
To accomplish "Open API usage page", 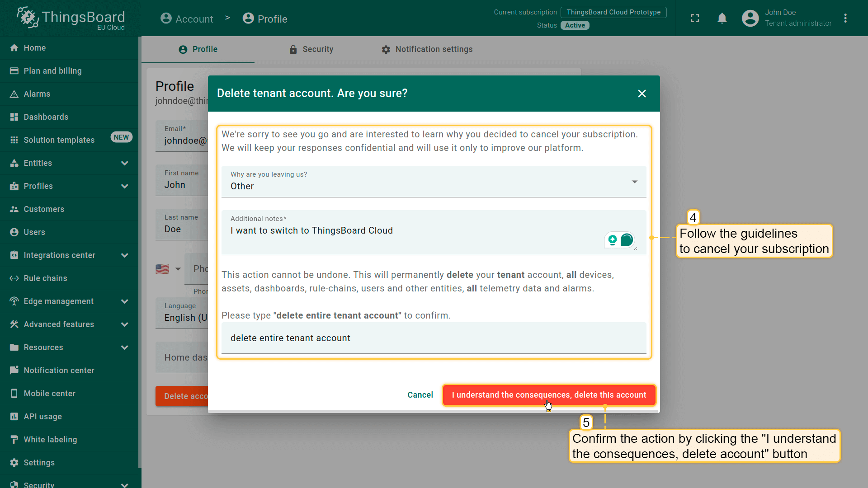I will [x=42, y=417].
